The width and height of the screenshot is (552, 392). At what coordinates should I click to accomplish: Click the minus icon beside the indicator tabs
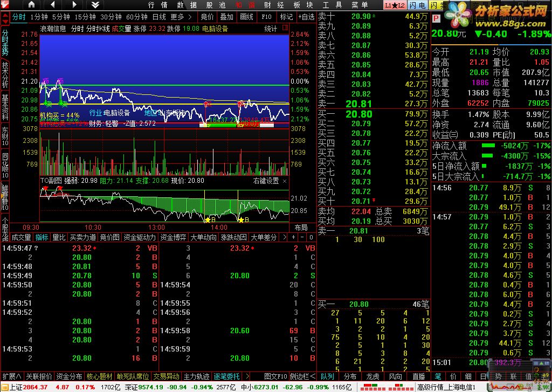(302, 237)
